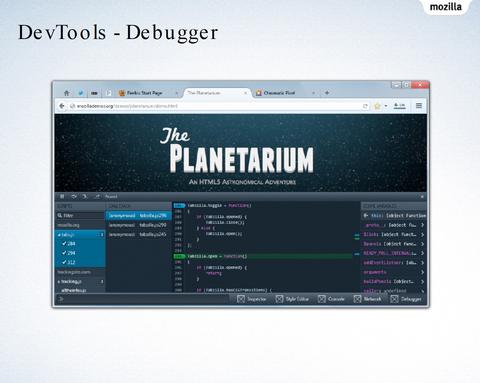
Task: Toggle breakpoint checkbox for line 284
Action: click(x=64, y=244)
